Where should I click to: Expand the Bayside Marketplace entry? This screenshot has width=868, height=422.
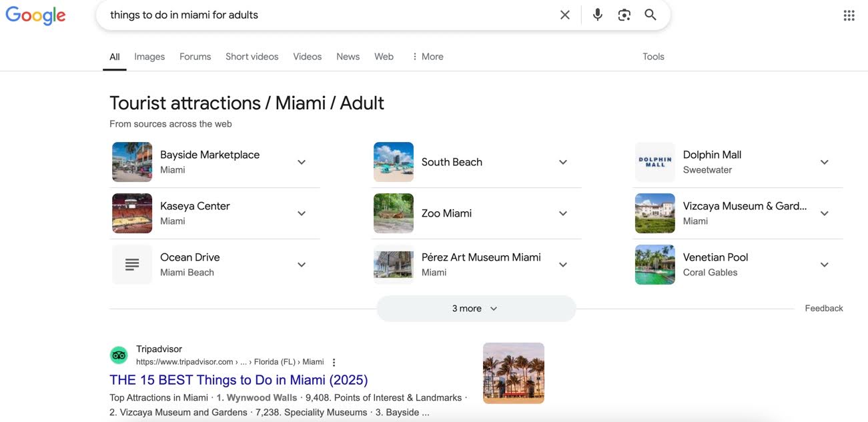302,162
